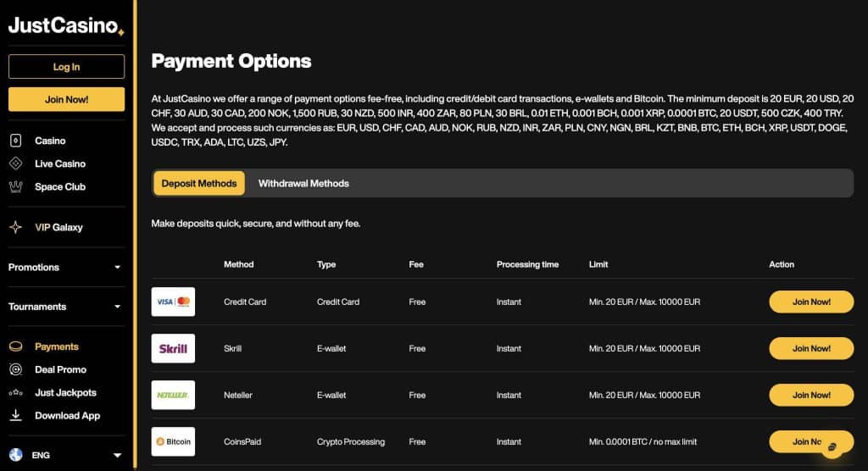Open the ENG language dropdown arrow
The image size is (868, 471).
117,455
